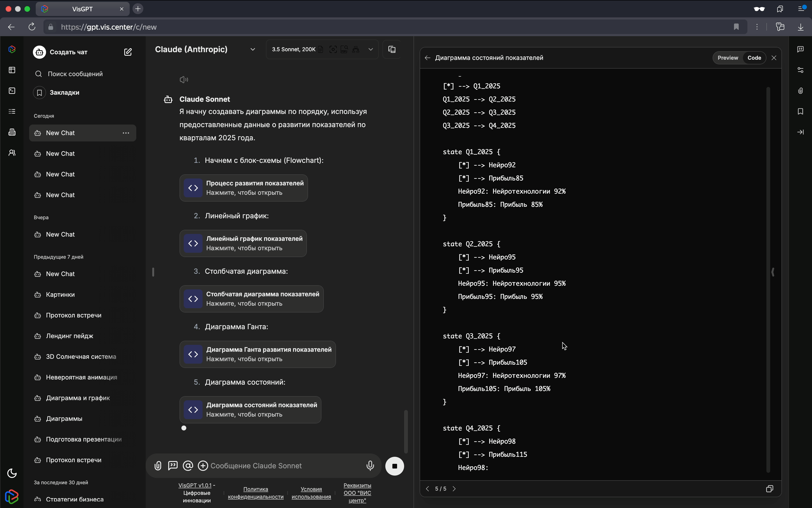Click the duplicate windows icon beside model selector
Viewport: 812px width, 508px height.
[x=392, y=49]
